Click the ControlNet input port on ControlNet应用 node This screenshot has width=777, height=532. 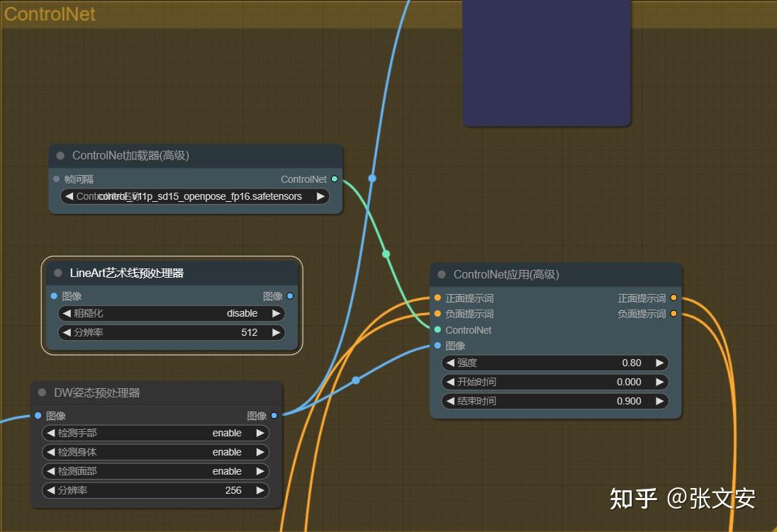(x=438, y=330)
